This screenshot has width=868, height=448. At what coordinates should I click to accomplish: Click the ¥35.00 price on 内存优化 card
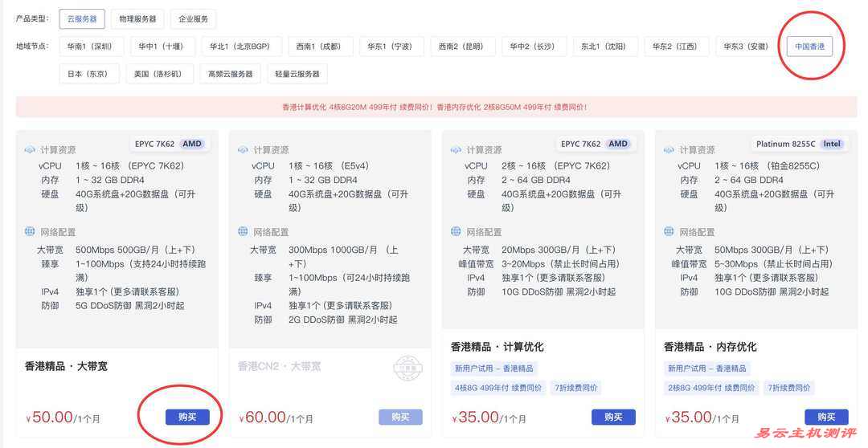pyautogui.click(x=689, y=417)
